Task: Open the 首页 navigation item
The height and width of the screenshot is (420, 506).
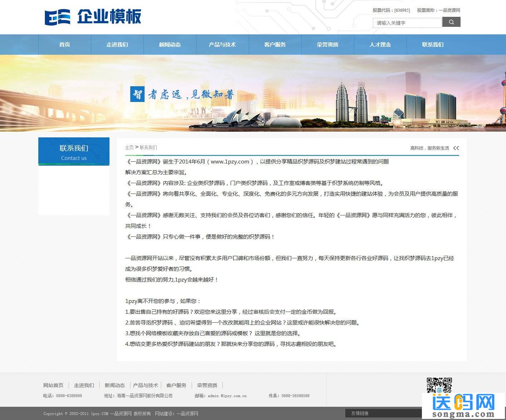Action: (x=64, y=44)
